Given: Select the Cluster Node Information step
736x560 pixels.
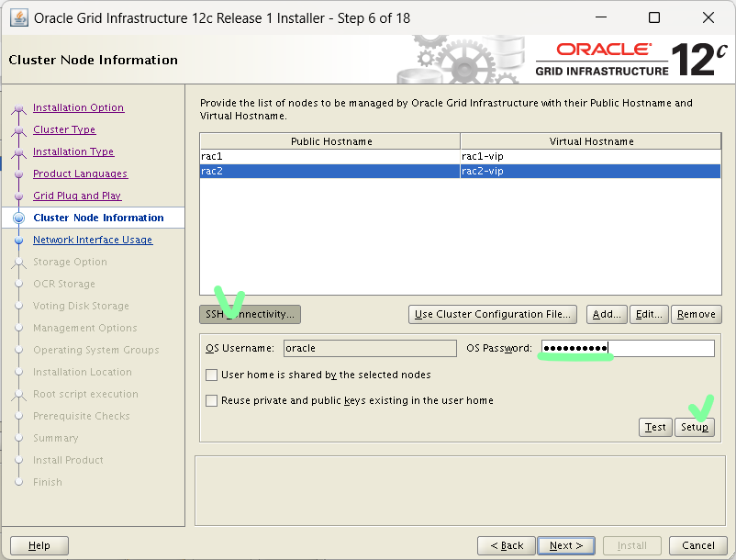Looking at the screenshot, I should [x=98, y=218].
